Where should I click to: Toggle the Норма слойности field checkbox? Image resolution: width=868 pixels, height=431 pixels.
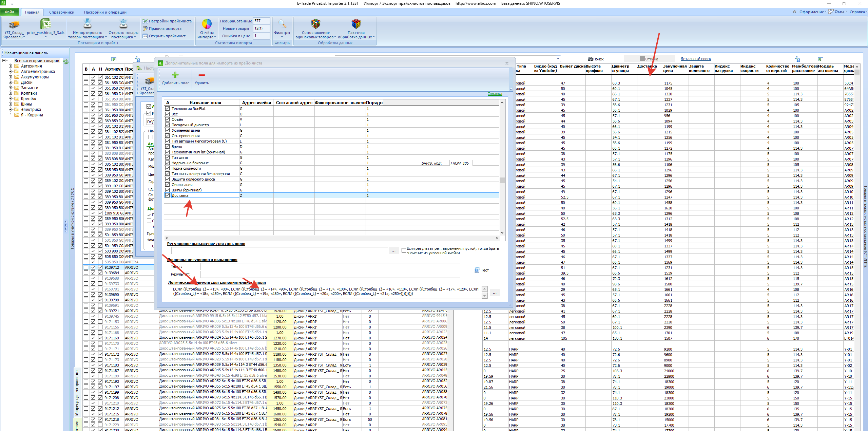[x=167, y=168]
